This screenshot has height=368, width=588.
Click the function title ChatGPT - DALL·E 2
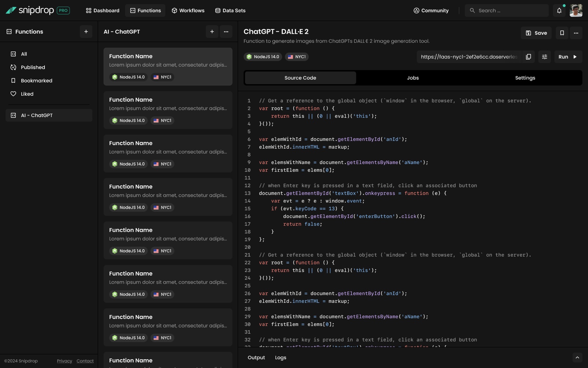276,32
